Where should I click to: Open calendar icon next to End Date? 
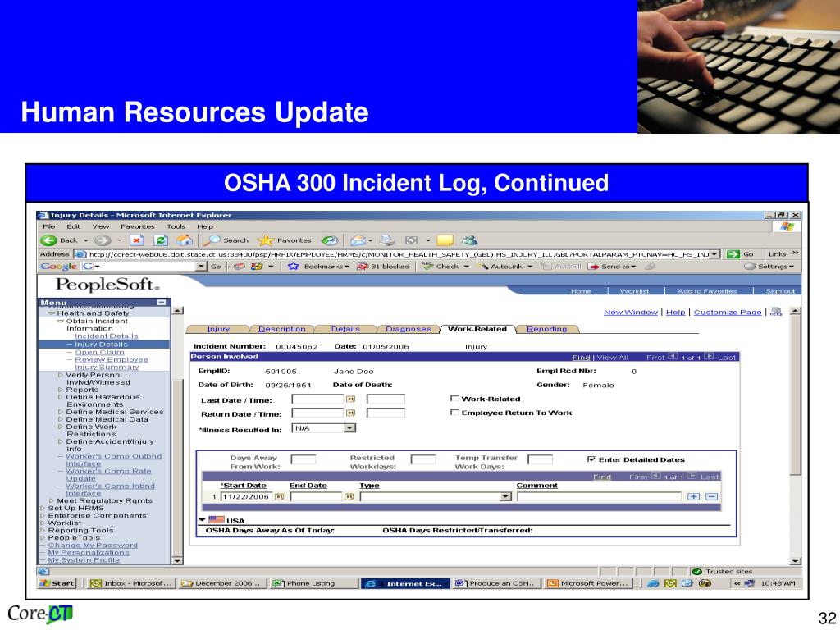349,496
